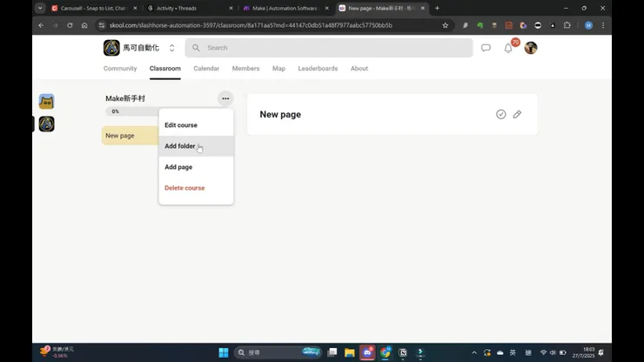View the Leaderboards tab

click(x=318, y=69)
